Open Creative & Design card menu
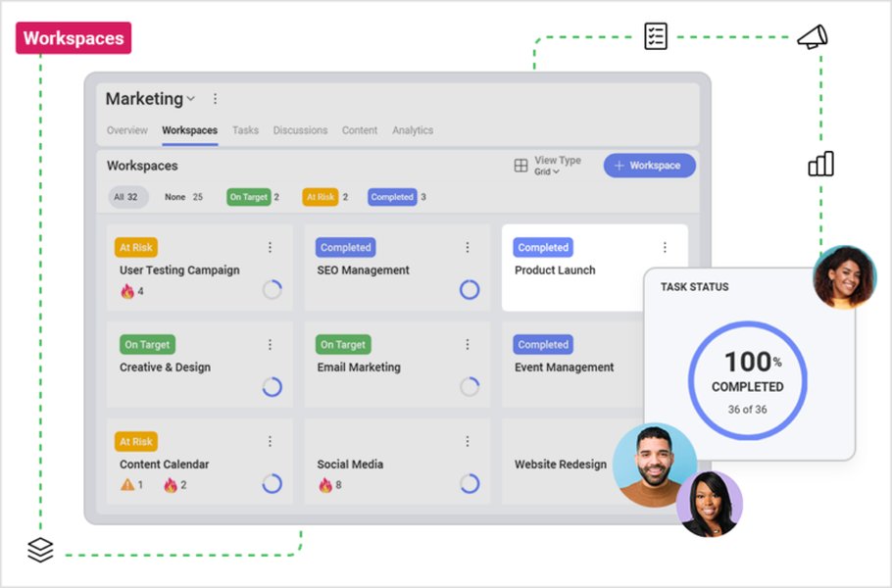 [x=271, y=345]
